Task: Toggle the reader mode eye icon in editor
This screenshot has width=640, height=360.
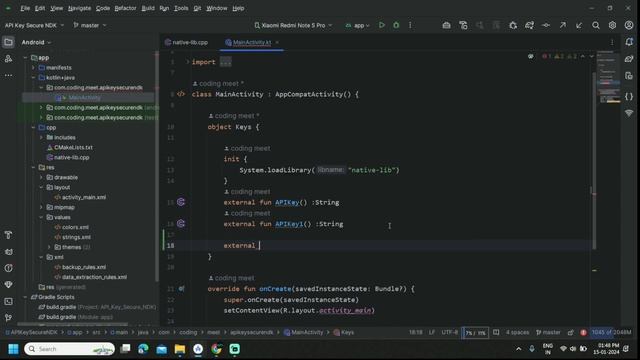Action: click(531, 56)
